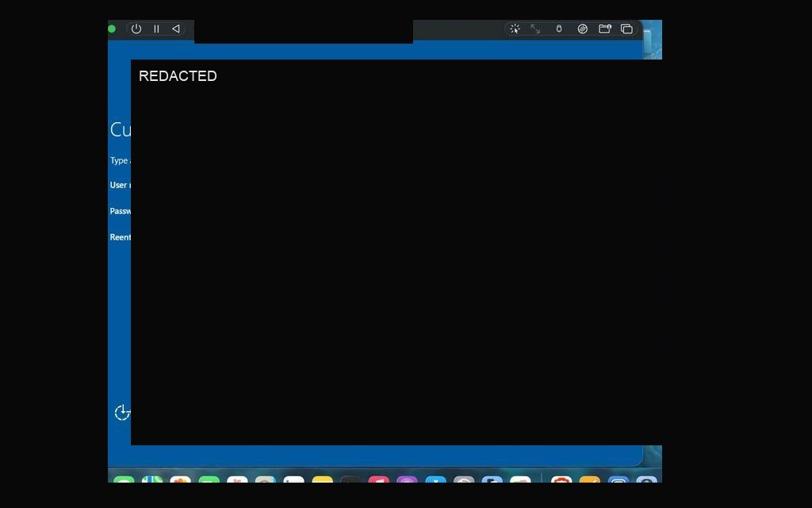Screen dimensions: 812x508
Task: Open the disc drive image icon
Action: (x=583, y=29)
